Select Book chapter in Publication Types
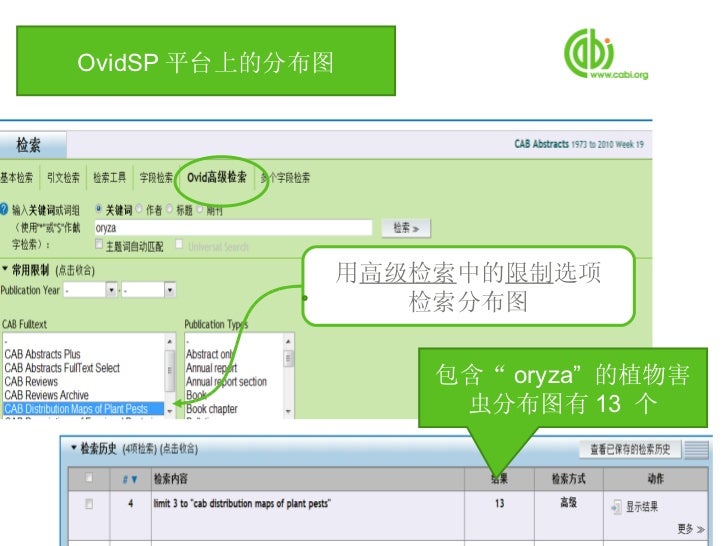Viewport: 728px width, 546px height. coord(212,409)
